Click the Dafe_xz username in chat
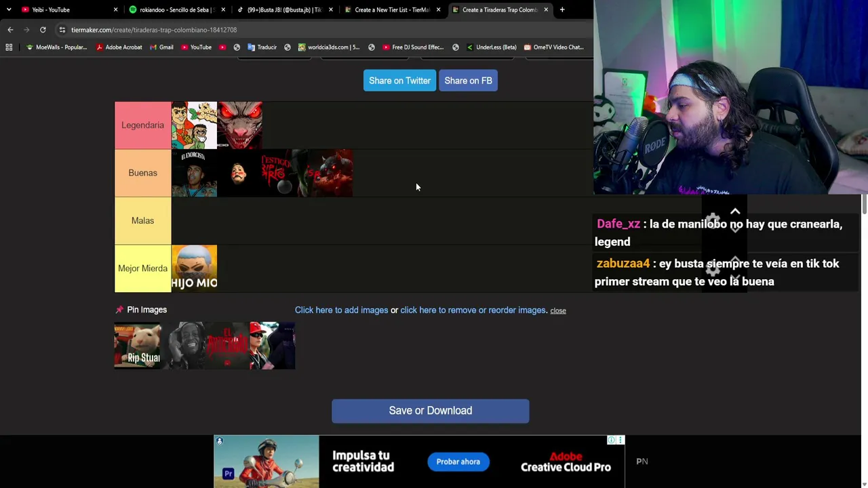 pyautogui.click(x=618, y=224)
